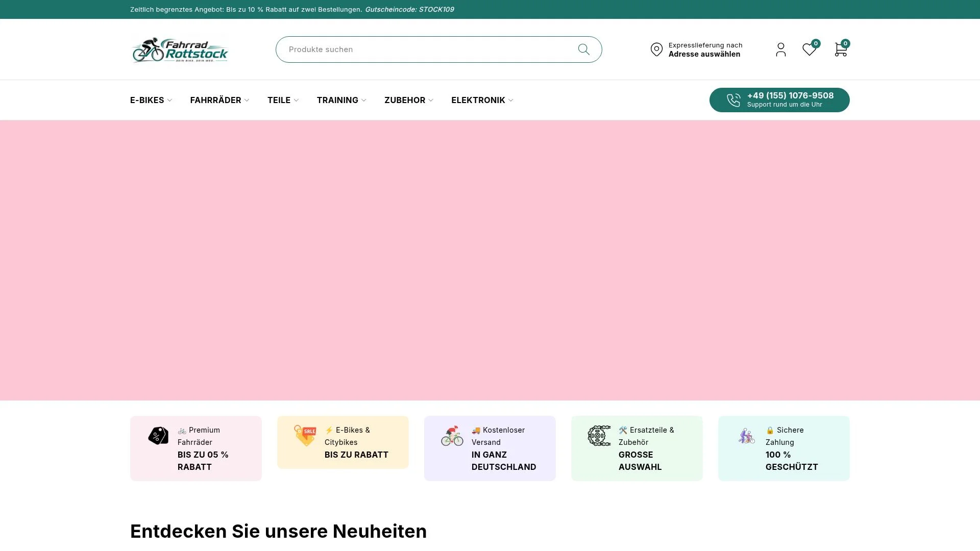Click the discount tag icon for Premium Fahrräder
This screenshot has height=551, width=980.
pos(158,436)
